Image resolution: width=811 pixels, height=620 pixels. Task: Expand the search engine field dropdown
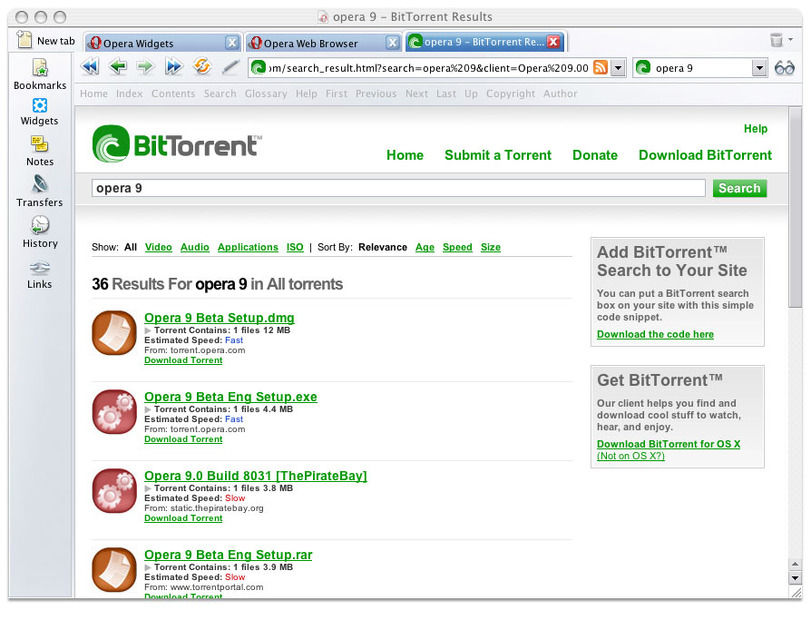[759, 68]
